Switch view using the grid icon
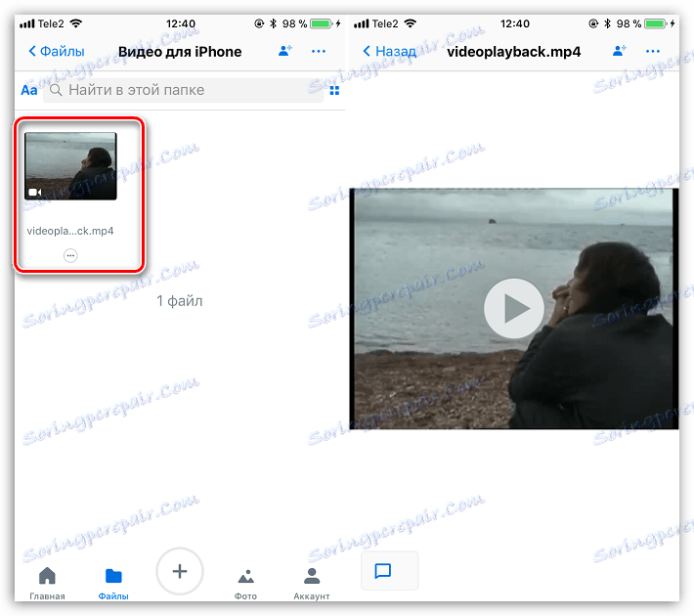The width and height of the screenshot is (694, 616). (334, 91)
